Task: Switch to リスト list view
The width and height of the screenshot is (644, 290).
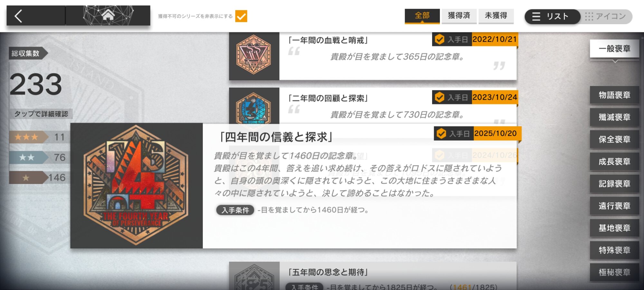Action: (x=552, y=16)
